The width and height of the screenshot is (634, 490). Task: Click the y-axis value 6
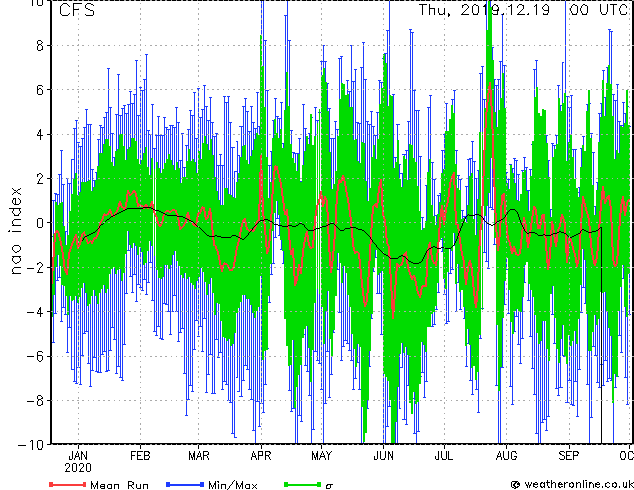tap(40, 90)
